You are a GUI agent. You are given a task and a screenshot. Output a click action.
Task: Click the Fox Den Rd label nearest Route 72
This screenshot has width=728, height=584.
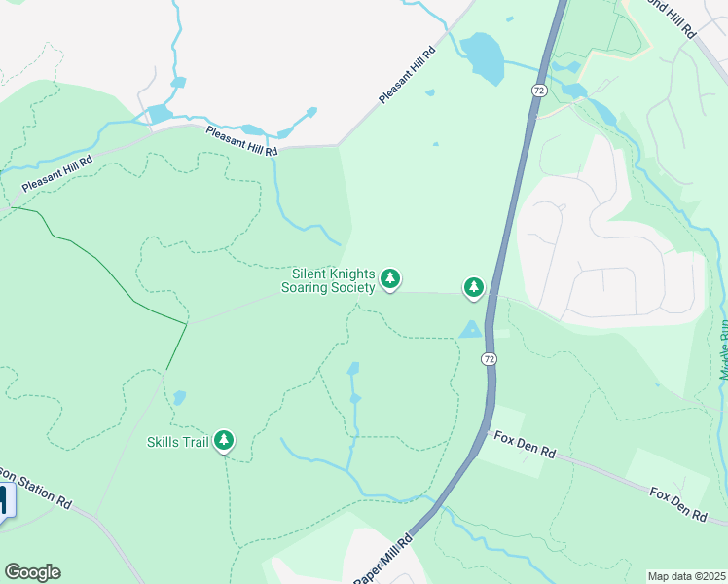525,445
